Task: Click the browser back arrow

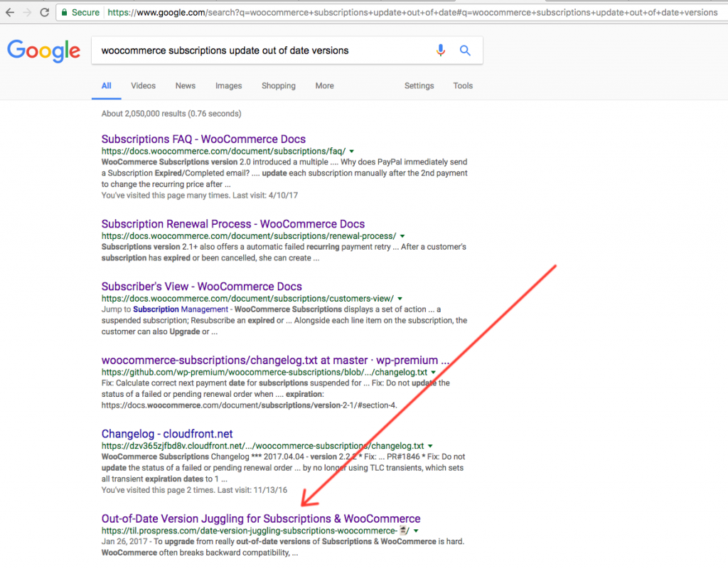Action: [x=10, y=12]
